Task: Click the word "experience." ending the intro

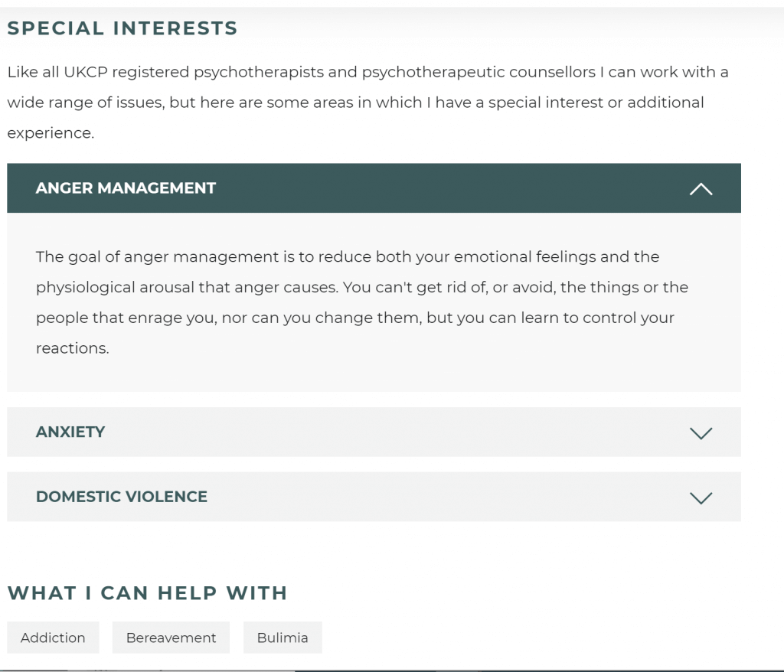Action: point(51,133)
